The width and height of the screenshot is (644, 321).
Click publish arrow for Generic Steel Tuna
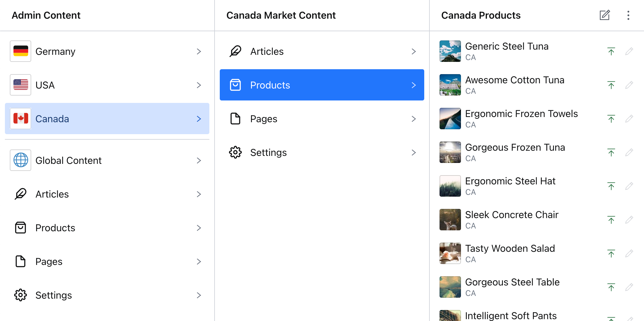pos(611,51)
